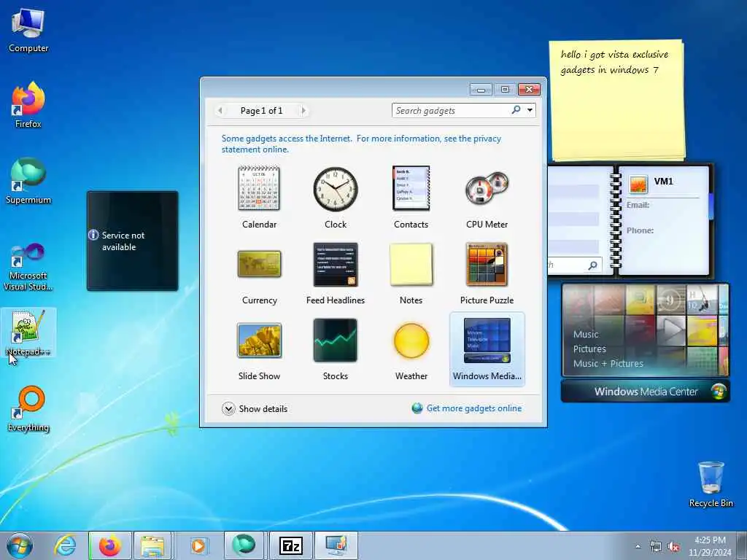The width and height of the screenshot is (747, 560).
Task: Open 7-Zip from the taskbar
Action: coord(290,545)
